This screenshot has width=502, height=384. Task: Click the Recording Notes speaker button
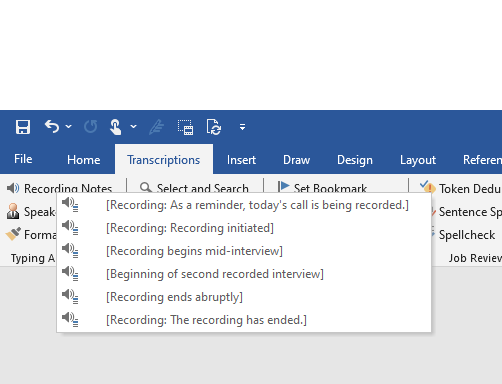(59, 188)
